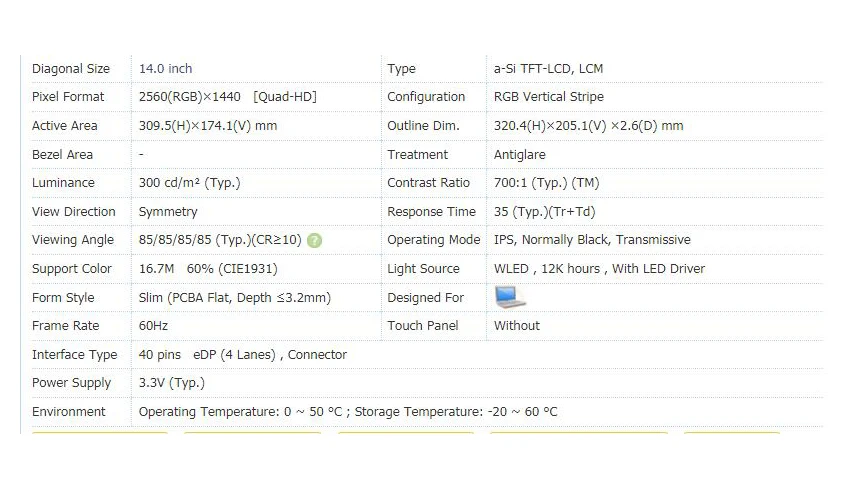The width and height of the screenshot is (853, 480).
Task: Click the 'Frame Rate' label
Action: (x=65, y=326)
